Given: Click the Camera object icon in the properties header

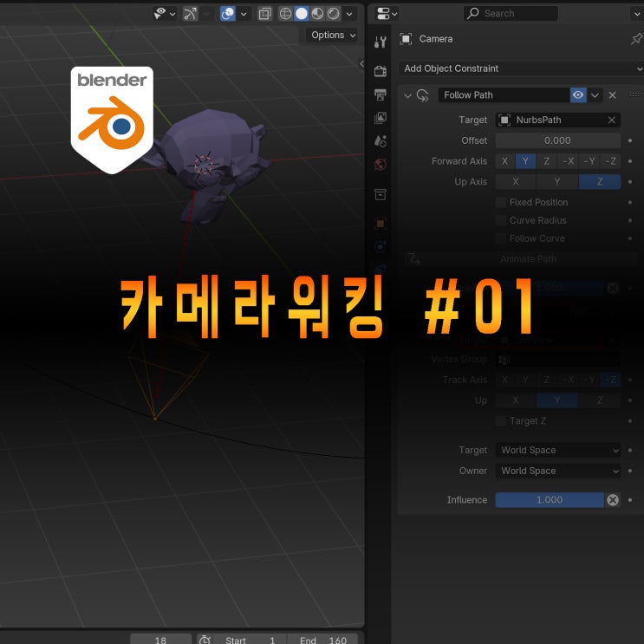Looking at the screenshot, I should pos(406,39).
